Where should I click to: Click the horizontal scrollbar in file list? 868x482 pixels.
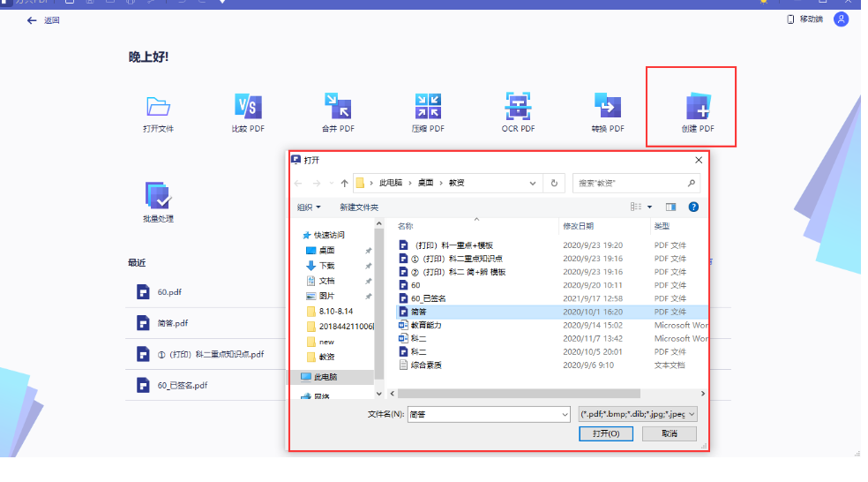(519, 394)
